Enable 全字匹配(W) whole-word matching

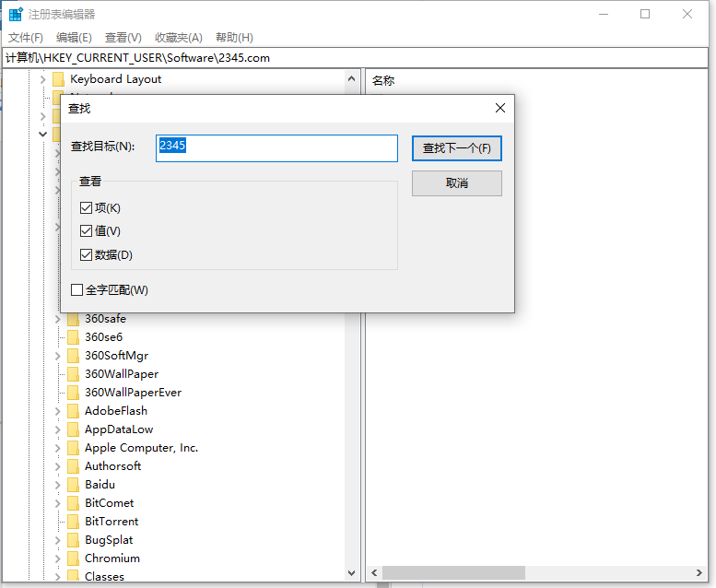click(x=77, y=290)
